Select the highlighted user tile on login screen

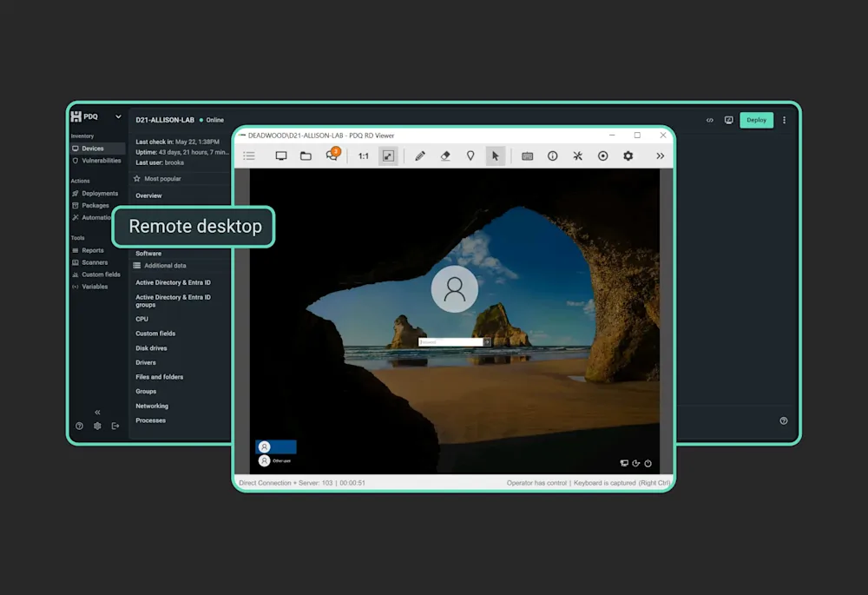click(276, 447)
